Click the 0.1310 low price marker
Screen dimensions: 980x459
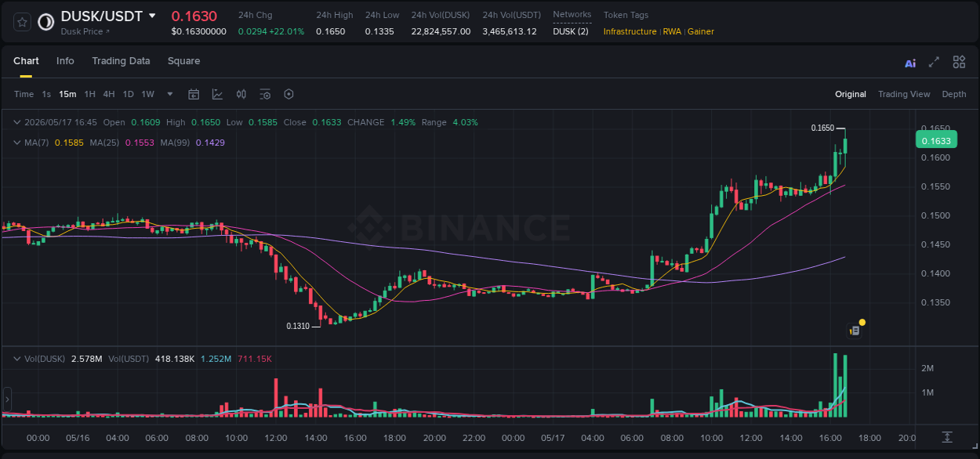coord(298,326)
